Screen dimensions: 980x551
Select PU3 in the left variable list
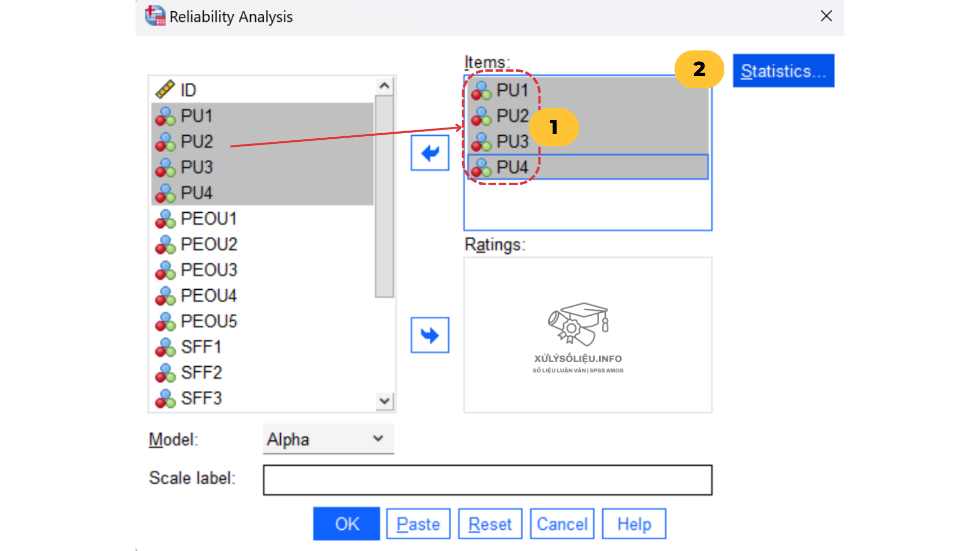[262, 167]
